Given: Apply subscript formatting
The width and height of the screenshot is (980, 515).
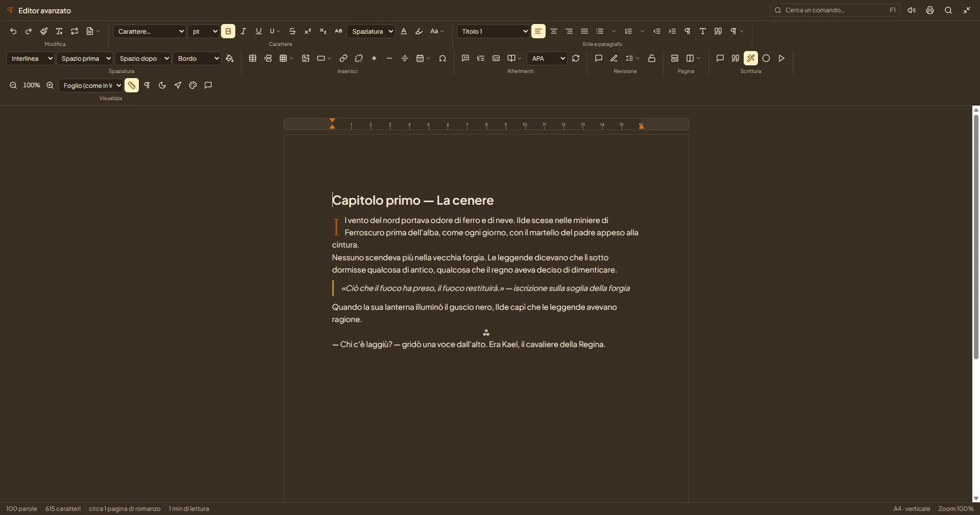Looking at the screenshot, I should tap(323, 31).
